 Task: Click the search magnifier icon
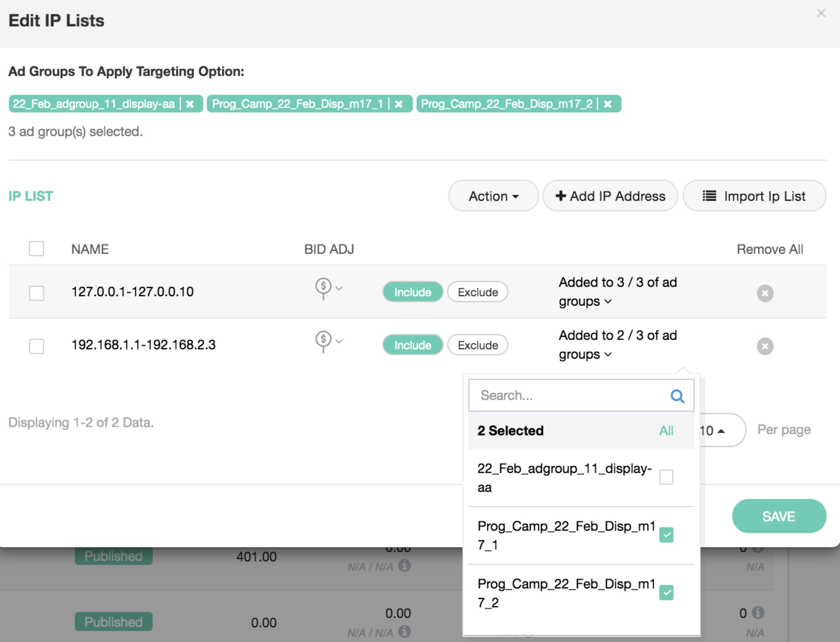coord(677,396)
